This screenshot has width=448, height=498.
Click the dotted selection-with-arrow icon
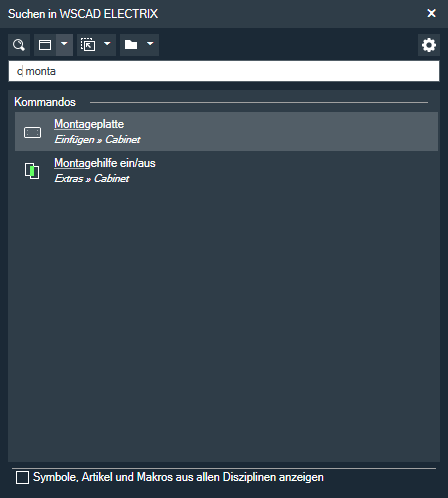click(x=88, y=45)
